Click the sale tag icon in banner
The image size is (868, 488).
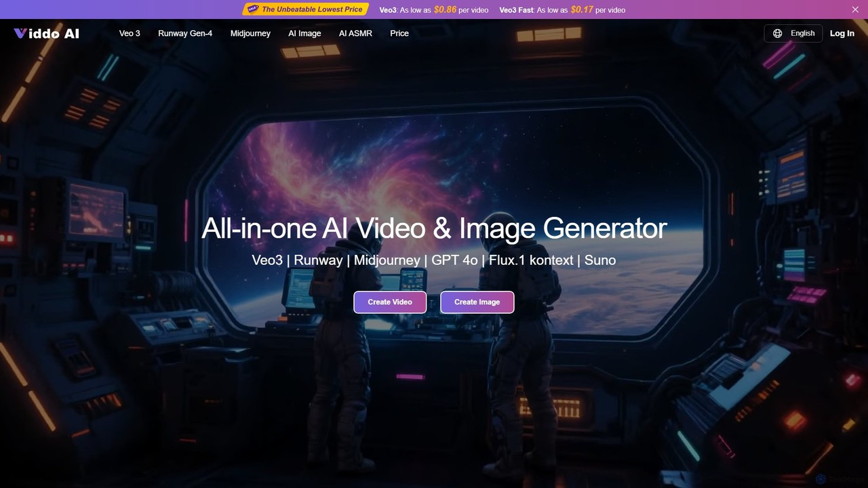tap(252, 9)
